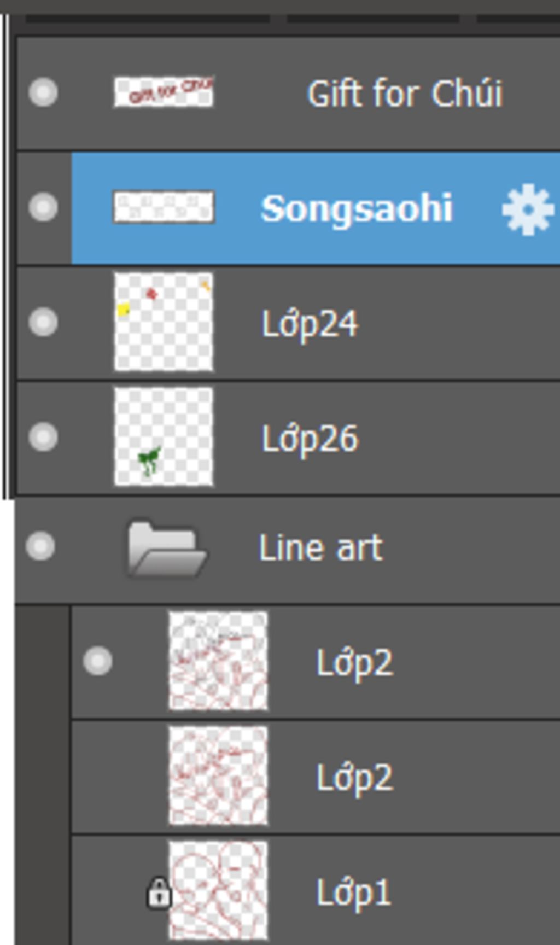Hide the first Lớp2 layer in Line art
The image size is (560, 945).
98,661
